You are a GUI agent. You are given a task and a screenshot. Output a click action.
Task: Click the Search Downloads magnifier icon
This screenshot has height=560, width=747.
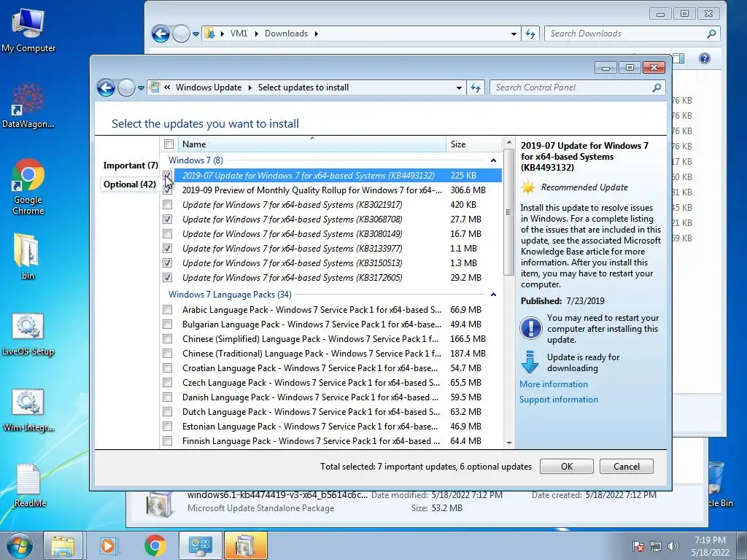coord(711,34)
